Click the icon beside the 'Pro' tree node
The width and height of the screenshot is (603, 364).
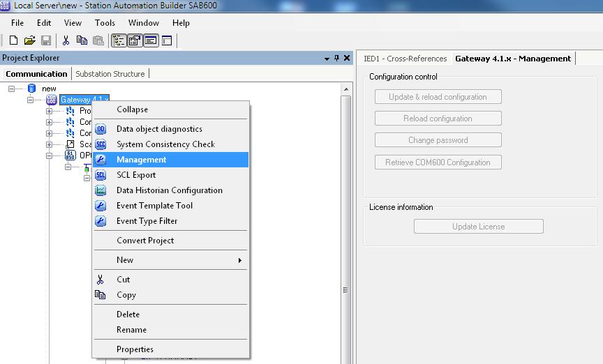pyautogui.click(x=70, y=111)
